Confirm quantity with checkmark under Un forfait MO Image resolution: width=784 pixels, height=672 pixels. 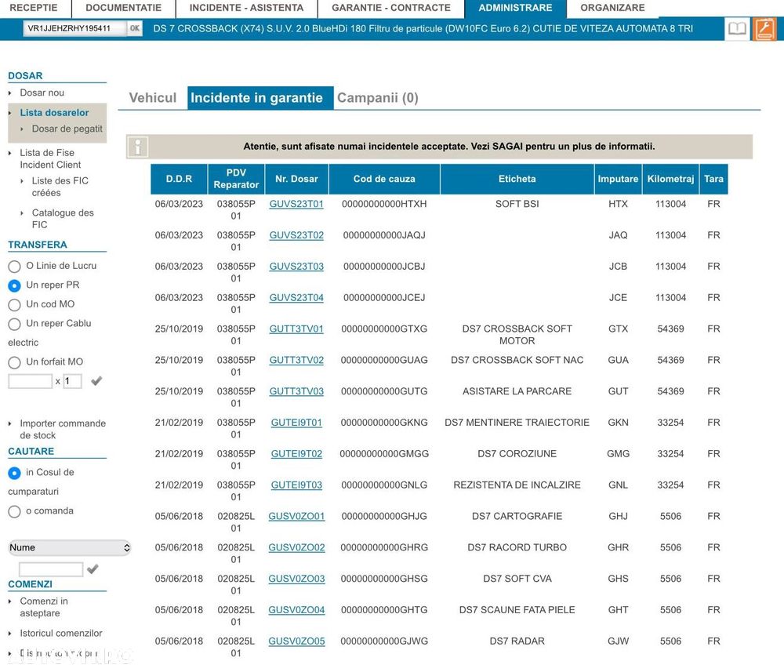[x=96, y=382]
